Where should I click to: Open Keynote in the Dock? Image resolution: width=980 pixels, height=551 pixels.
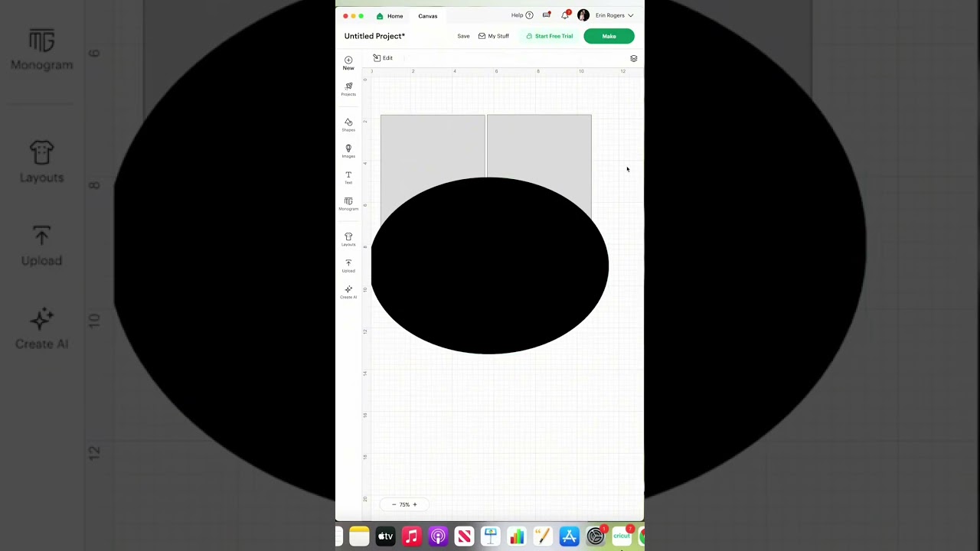pyautogui.click(x=491, y=536)
